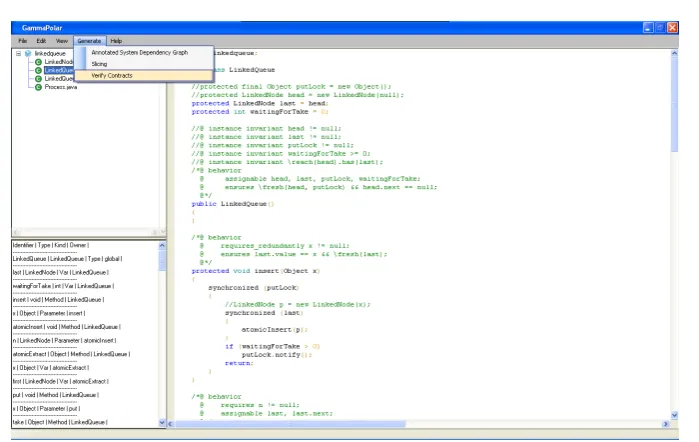
Task: Select the linkedqueue root tree label
Action: click(50, 54)
